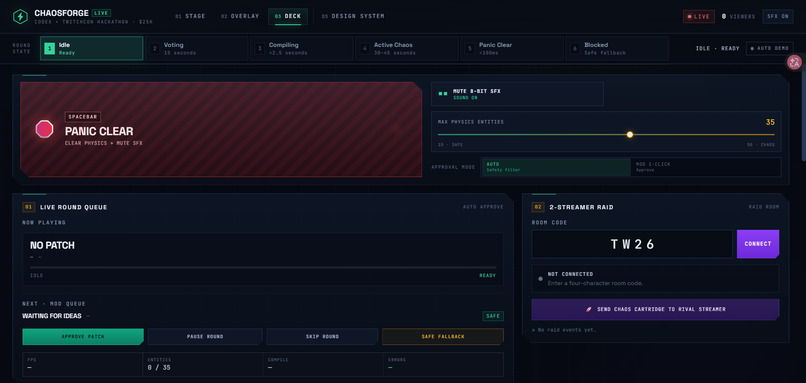Click the Compile stat cell
This screenshot has height=383, width=806.
click(323, 364)
